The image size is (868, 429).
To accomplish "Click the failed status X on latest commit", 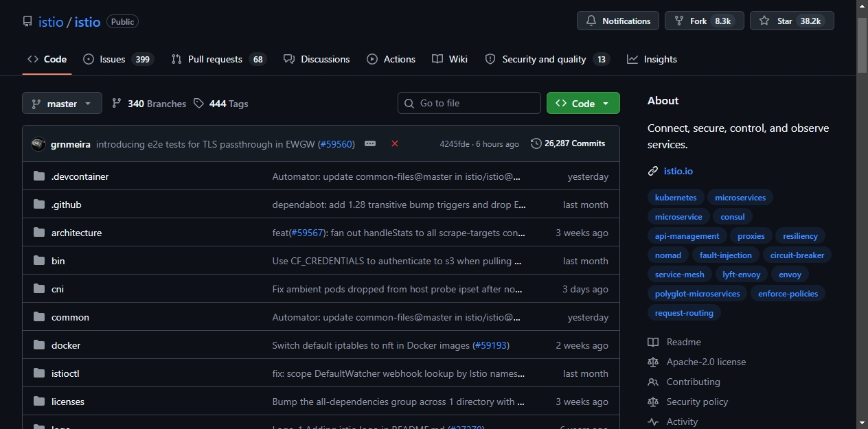I will (x=395, y=143).
